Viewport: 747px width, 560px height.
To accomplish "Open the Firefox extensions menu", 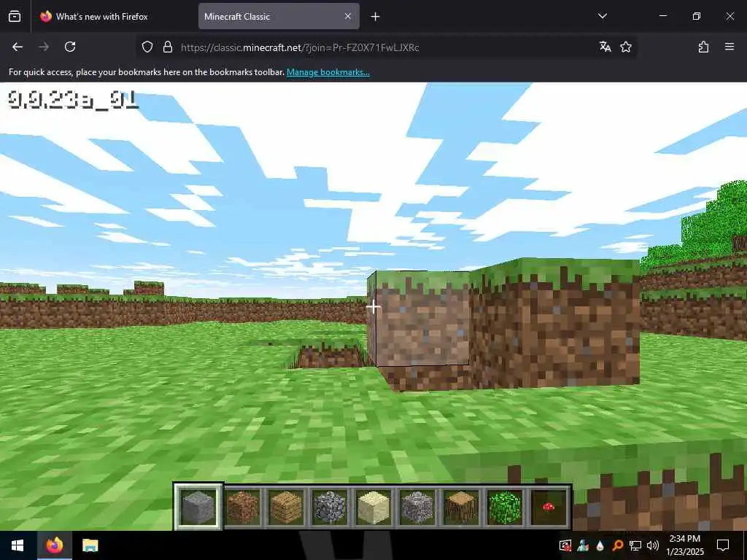I will click(x=704, y=47).
